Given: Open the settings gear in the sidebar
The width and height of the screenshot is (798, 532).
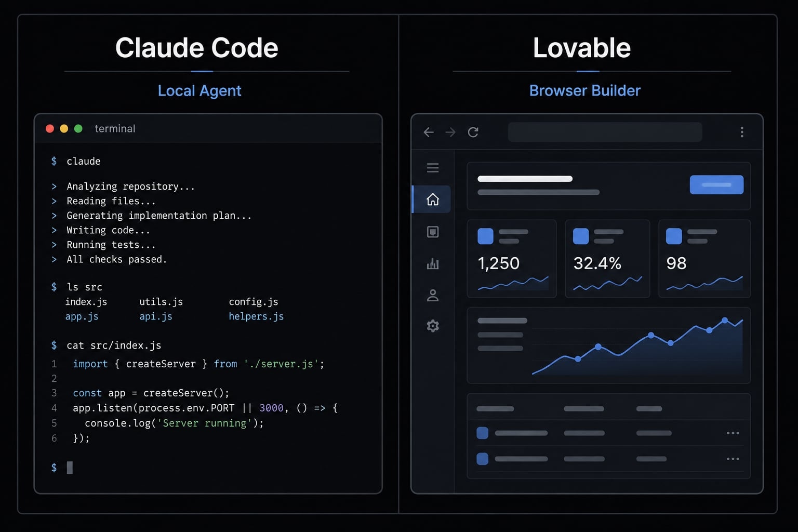Looking at the screenshot, I should pos(433,326).
